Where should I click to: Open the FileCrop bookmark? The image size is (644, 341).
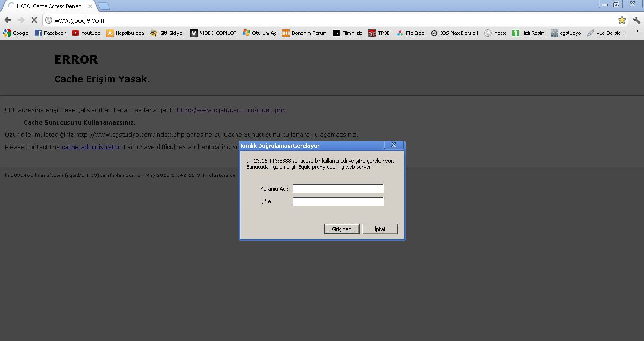(410, 33)
